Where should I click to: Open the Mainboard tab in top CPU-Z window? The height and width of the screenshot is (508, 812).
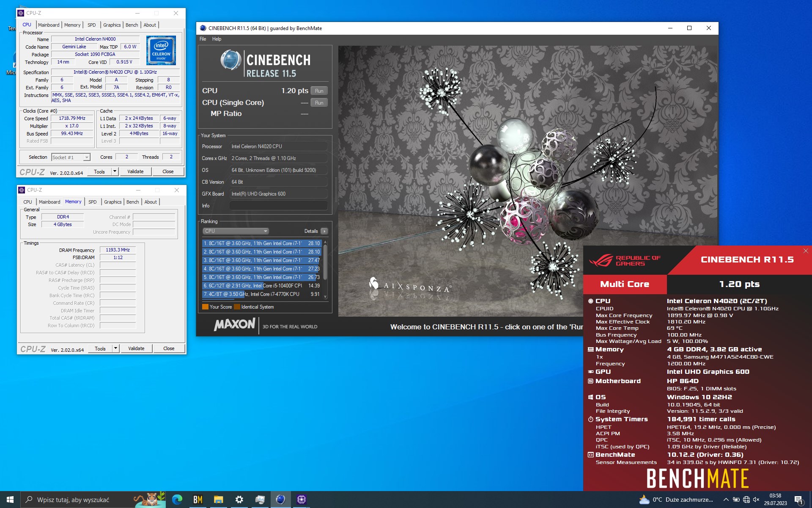point(49,25)
